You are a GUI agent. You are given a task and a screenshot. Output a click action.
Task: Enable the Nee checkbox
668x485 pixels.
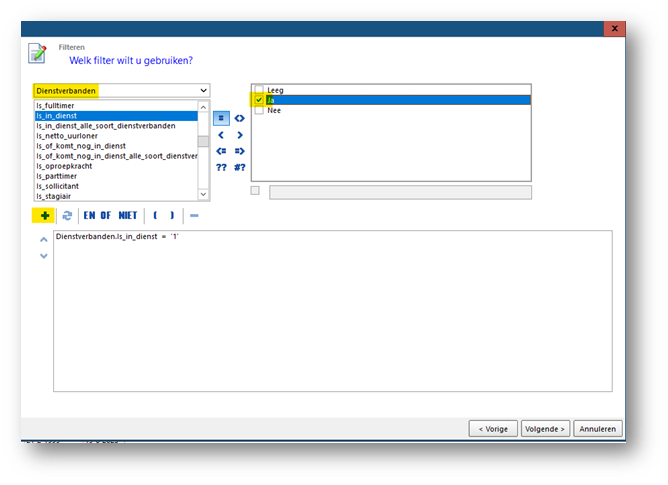coord(259,110)
